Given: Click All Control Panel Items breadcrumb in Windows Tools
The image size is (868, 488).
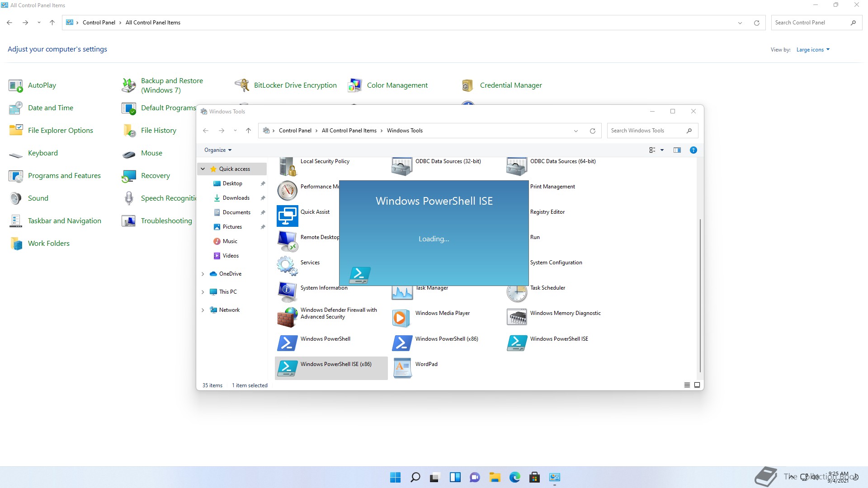Looking at the screenshot, I should pos(349,131).
